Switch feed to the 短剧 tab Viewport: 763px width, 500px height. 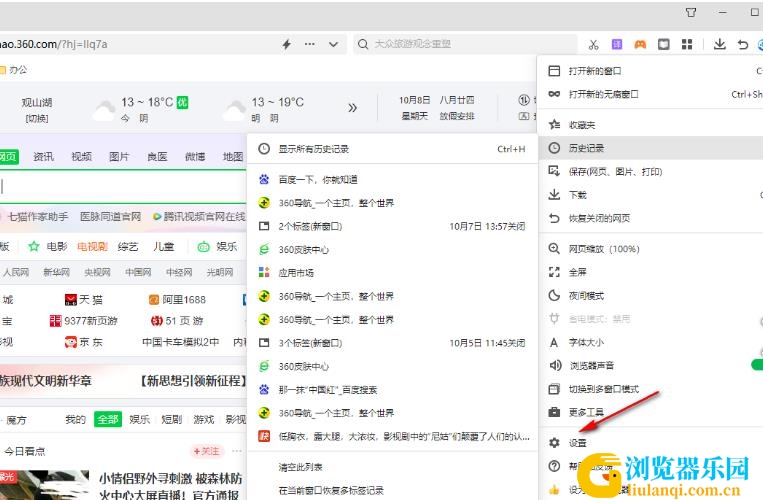pyautogui.click(x=171, y=419)
